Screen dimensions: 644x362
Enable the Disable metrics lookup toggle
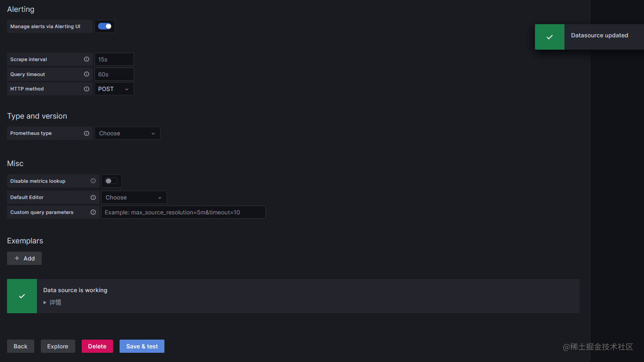coord(111,181)
